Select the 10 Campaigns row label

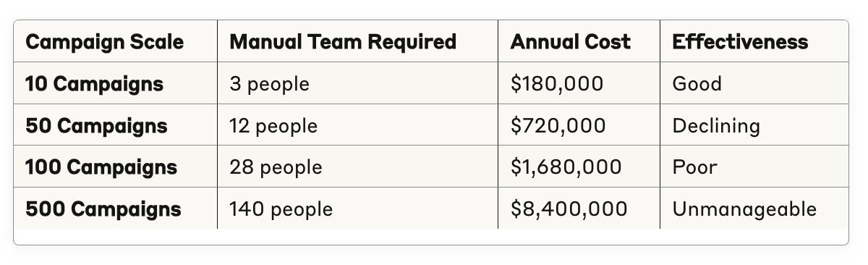click(x=94, y=84)
